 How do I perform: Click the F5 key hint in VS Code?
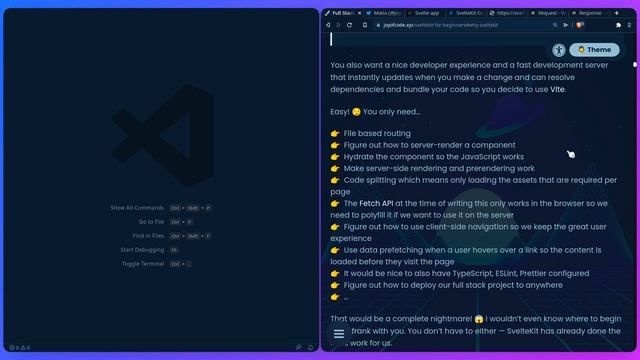tap(174, 250)
